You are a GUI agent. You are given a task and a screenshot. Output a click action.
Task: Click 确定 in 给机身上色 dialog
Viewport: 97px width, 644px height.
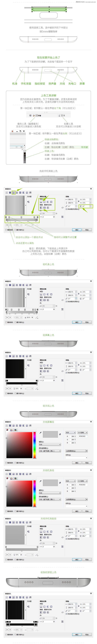(77, 322)
